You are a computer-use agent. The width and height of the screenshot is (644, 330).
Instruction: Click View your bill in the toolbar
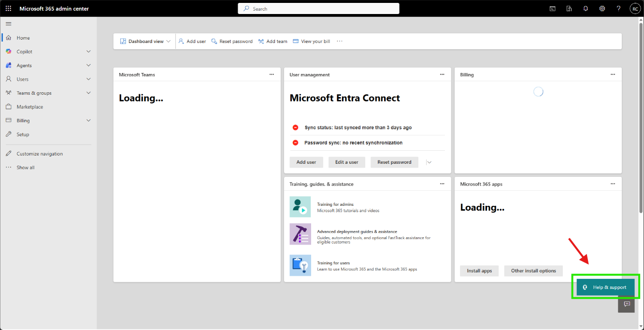[x=312, y=41]
